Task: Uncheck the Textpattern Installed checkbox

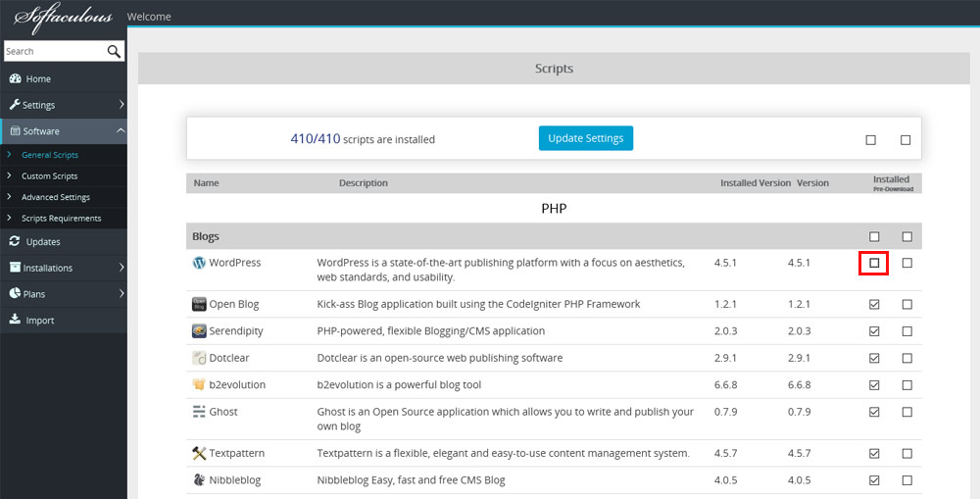Action: (x=874, y=453)
